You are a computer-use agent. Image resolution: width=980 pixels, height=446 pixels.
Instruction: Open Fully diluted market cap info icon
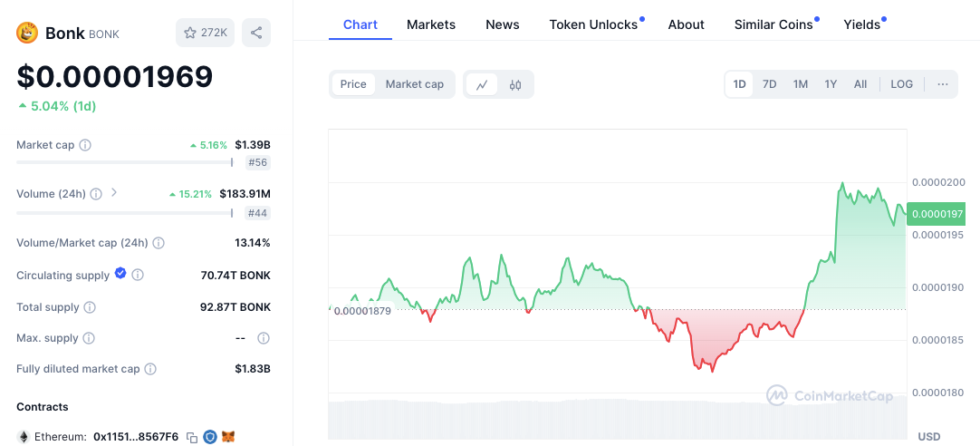[150, 369]
